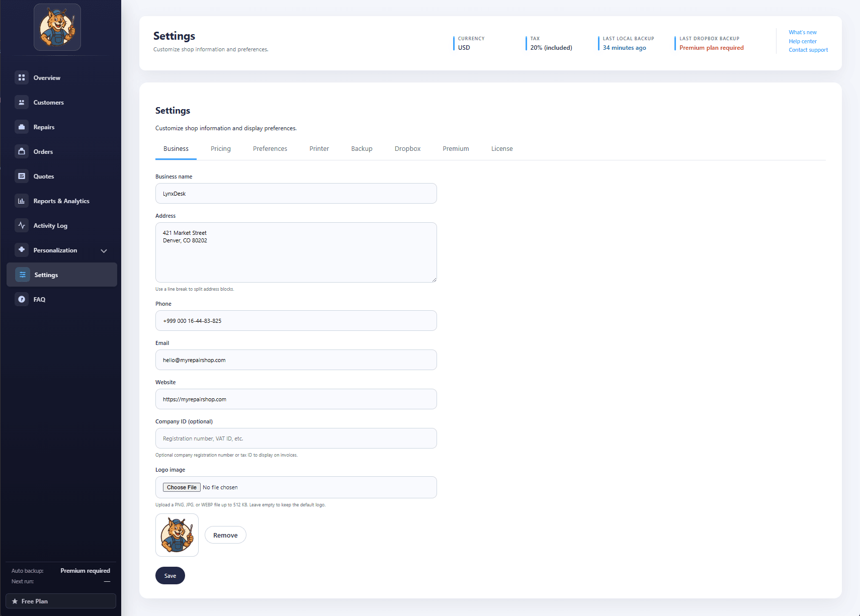
Task: Select the Customers sidebar icon
Action: tap(22, 102)
